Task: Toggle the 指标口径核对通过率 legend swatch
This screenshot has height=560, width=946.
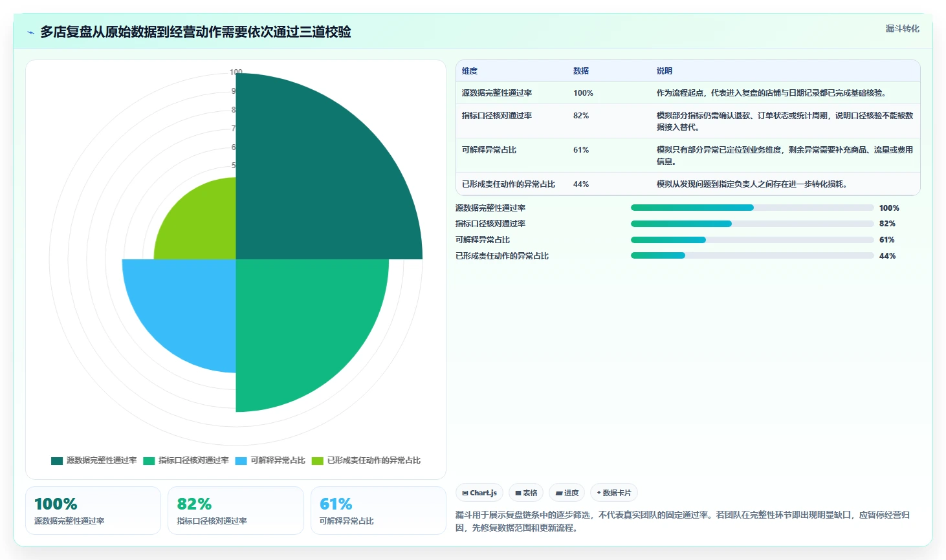Action: pos(149,460)
